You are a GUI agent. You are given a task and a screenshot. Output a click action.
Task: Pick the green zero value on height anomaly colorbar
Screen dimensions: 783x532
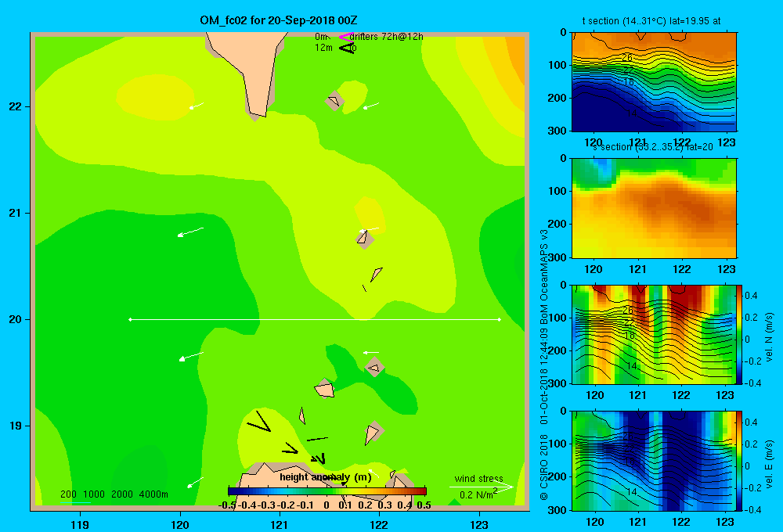click(327, 491)
